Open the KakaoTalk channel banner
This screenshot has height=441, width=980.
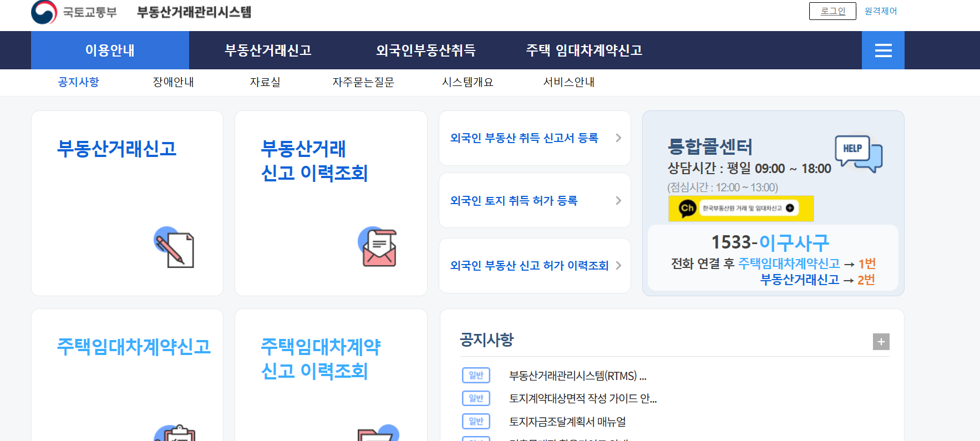click(740, 209)
